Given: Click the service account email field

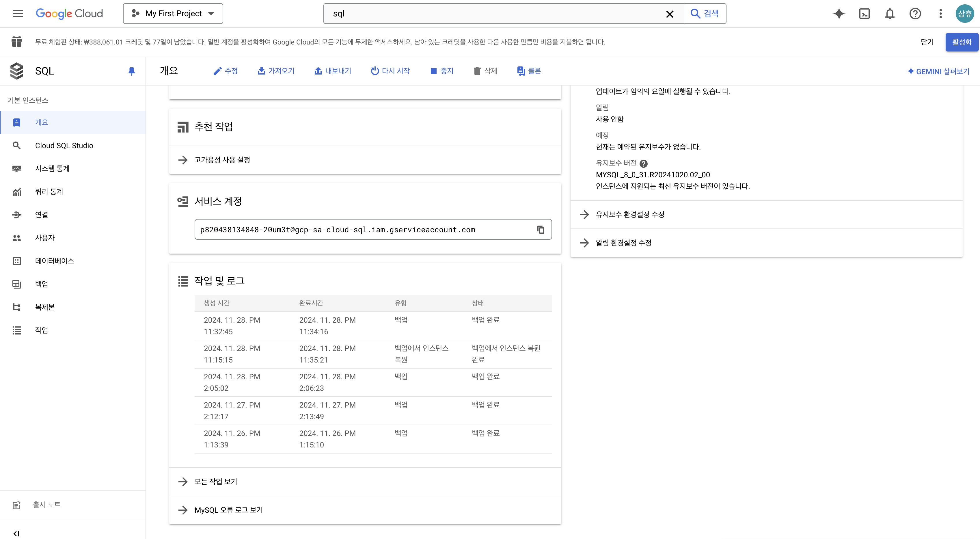Looking at the screenshot, I should click(x=373, y=230).
